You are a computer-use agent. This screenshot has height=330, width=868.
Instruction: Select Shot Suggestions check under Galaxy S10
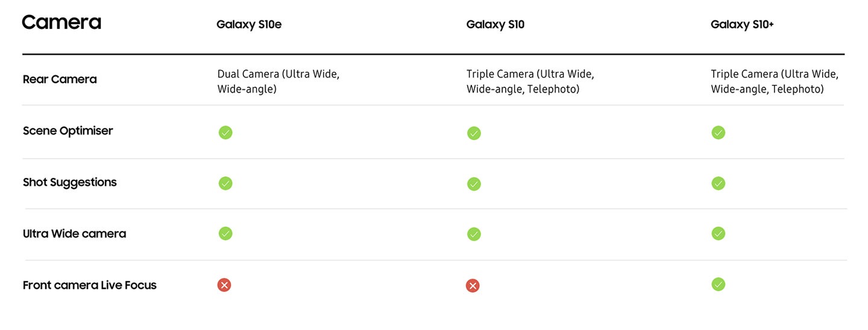(x=474, y=184)
